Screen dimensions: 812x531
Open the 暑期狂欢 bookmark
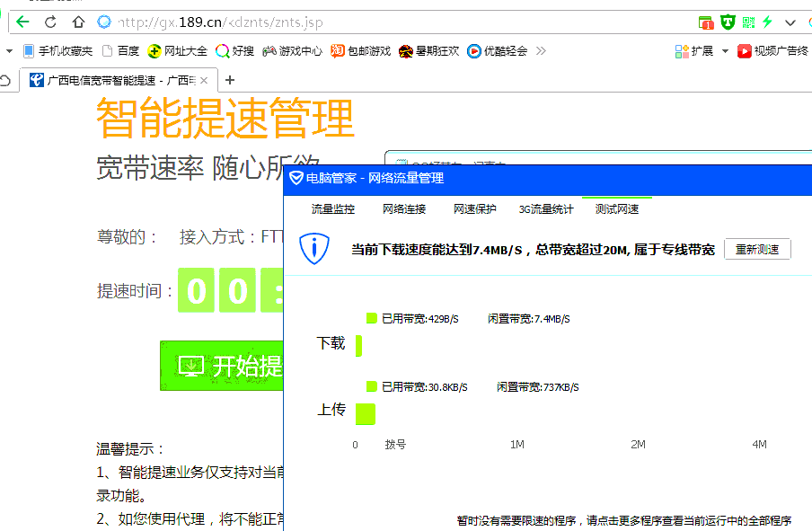pyautogui.click(x=428, y=51)
